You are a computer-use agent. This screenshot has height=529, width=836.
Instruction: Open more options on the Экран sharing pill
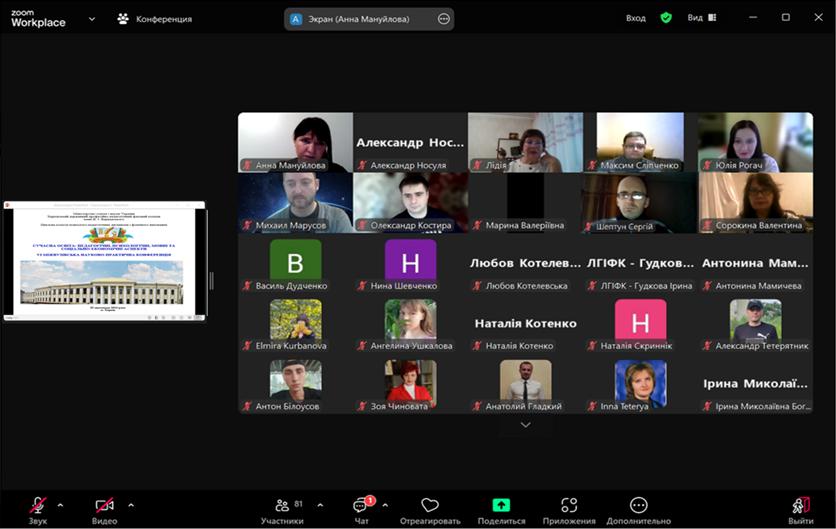(444, 19)
